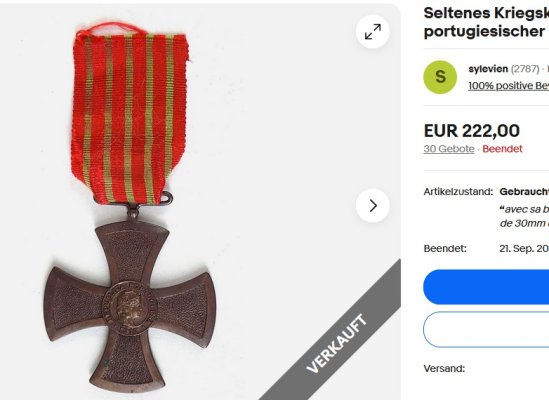
Task: Open the 100% positive Bewertungen link
Action: coord(508,85)
